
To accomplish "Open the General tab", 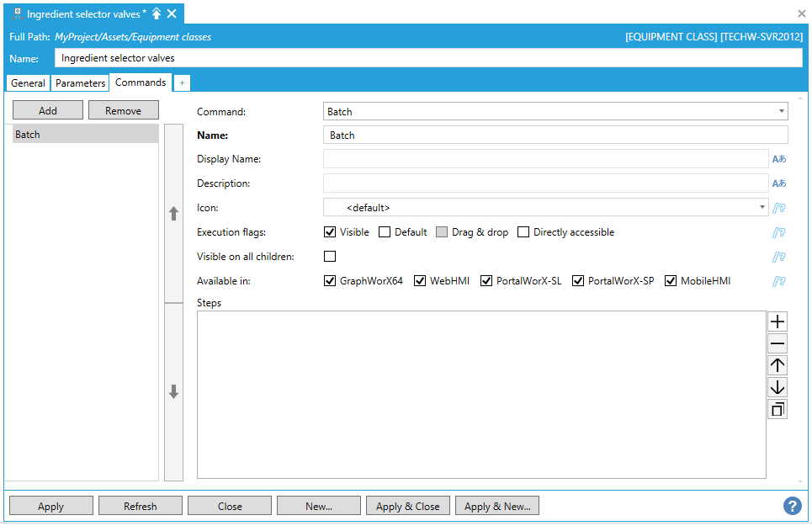I will pyautogui.click(x=28, y=83).
